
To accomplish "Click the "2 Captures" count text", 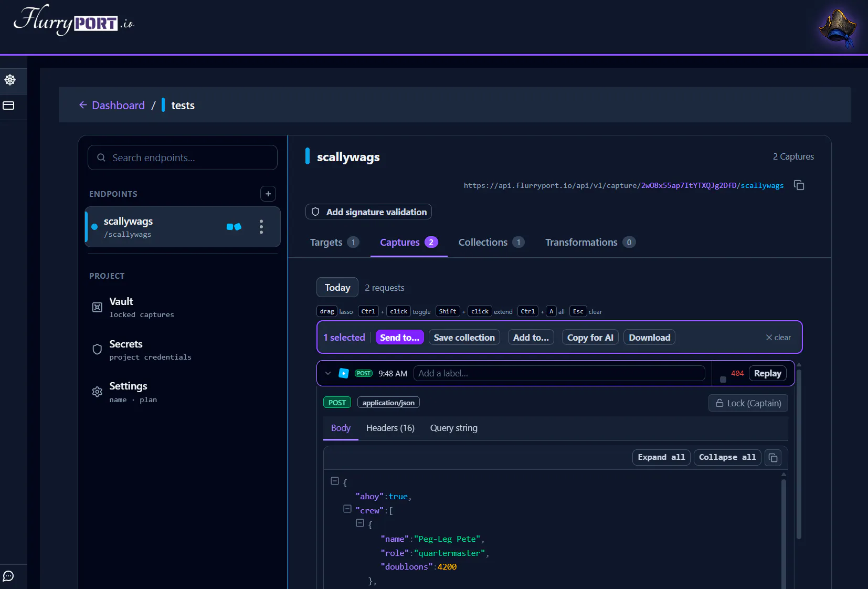I will click(x=793, y=156).
